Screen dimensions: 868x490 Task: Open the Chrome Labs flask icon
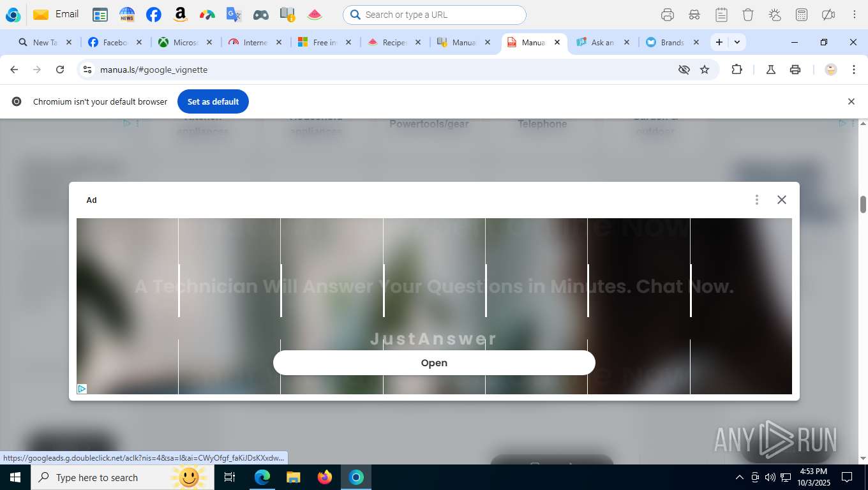(771, 70)
